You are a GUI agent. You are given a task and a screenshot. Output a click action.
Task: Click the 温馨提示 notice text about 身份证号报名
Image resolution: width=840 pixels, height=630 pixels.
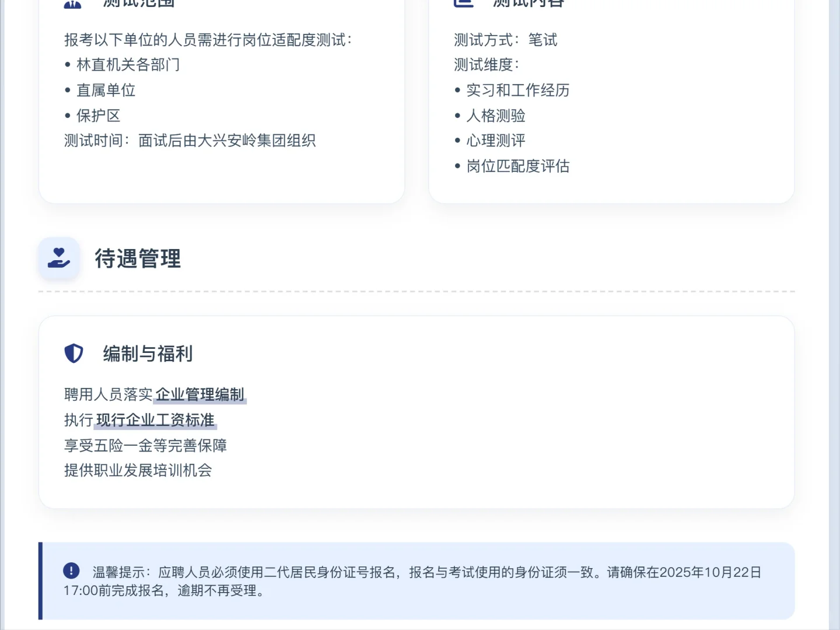pos(412,581)
